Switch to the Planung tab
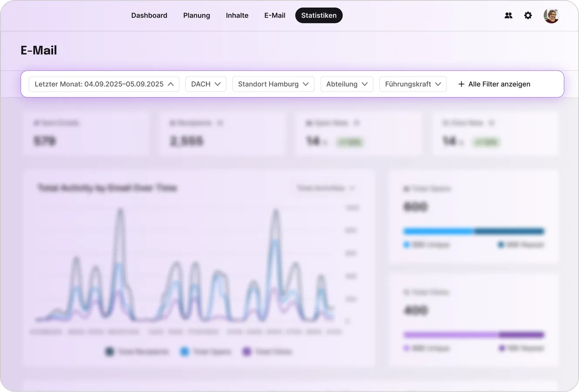 [197, 15]
